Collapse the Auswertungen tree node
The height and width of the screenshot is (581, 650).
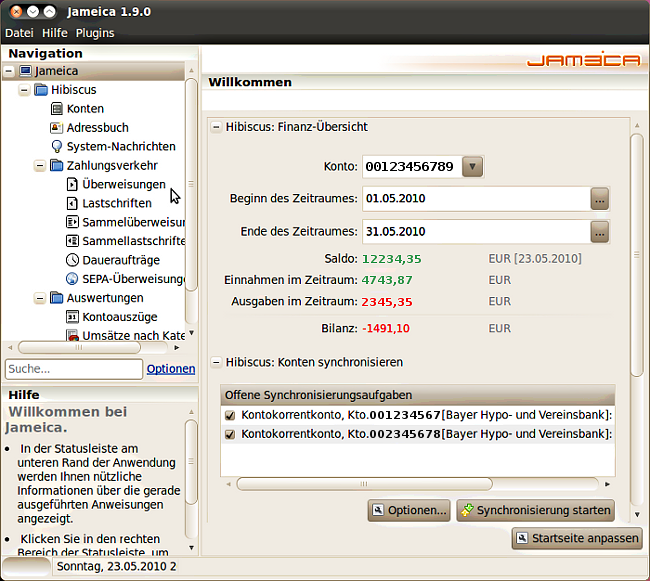(40, 298)
